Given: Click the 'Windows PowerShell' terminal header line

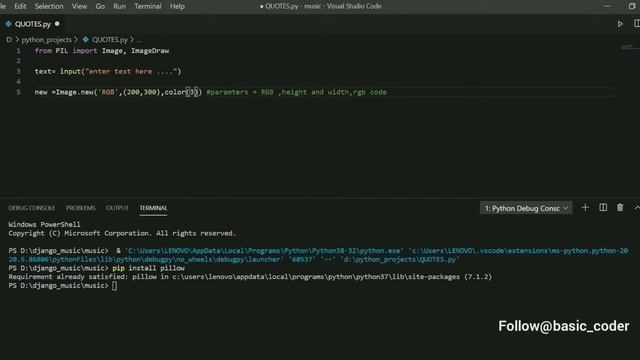Looking at the screenshot, I should [44, 224].
